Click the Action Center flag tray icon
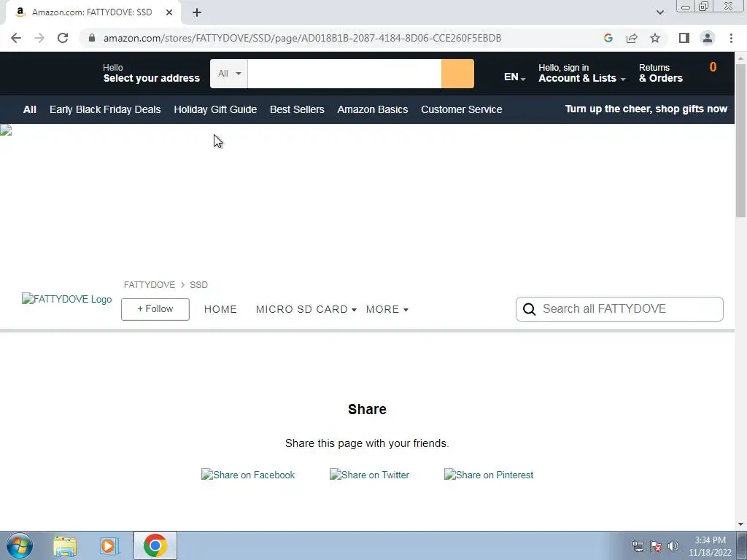The height and width of the screenshot is (560, 747). 656,546
